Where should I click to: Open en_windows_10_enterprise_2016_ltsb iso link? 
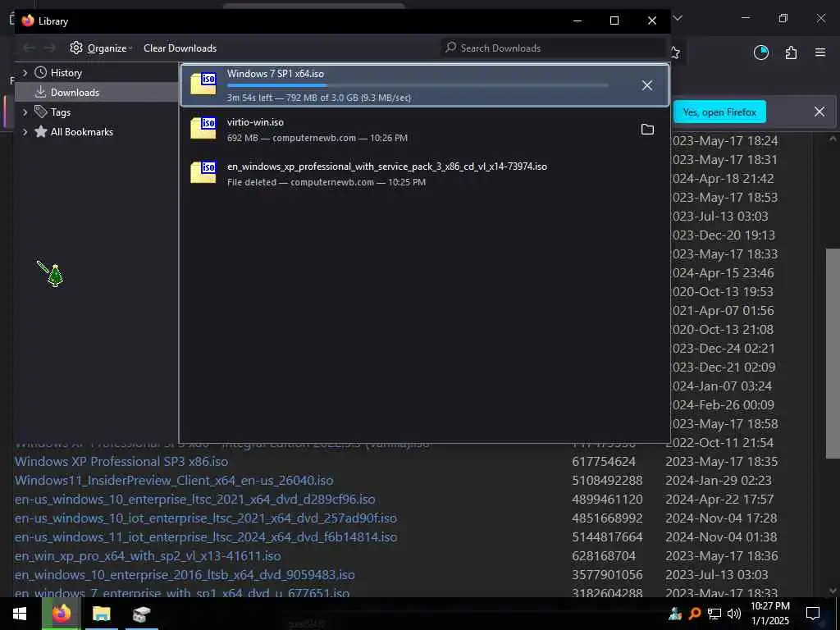pyautogui.click(x=185, y=575)
